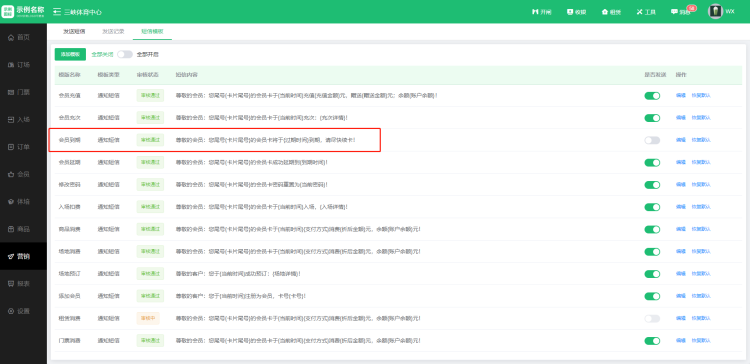The height and width of the screenshot is (364, 750).
Task: Click 恢复默认 for the 添加会员 row
Action: 701,296
